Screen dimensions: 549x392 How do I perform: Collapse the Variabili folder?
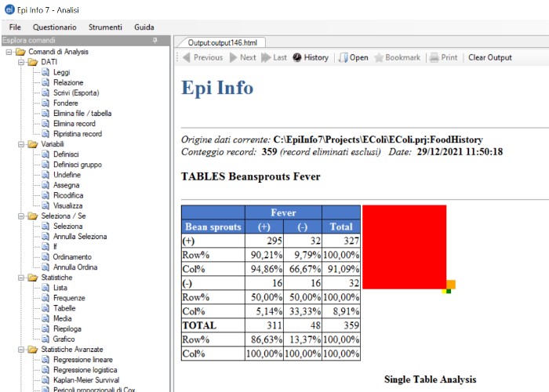(21, 144)
